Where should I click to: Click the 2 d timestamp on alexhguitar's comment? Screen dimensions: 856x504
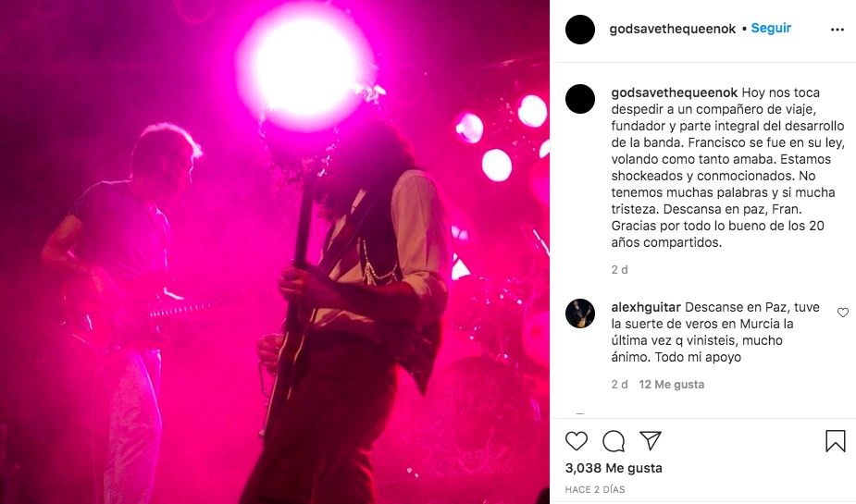point(620,385)
